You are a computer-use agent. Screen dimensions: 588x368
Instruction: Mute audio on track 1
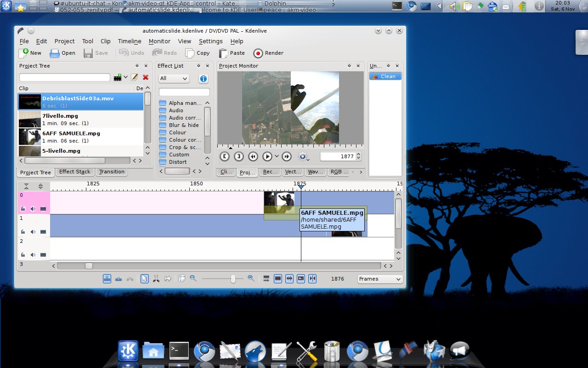click(33, 232)
